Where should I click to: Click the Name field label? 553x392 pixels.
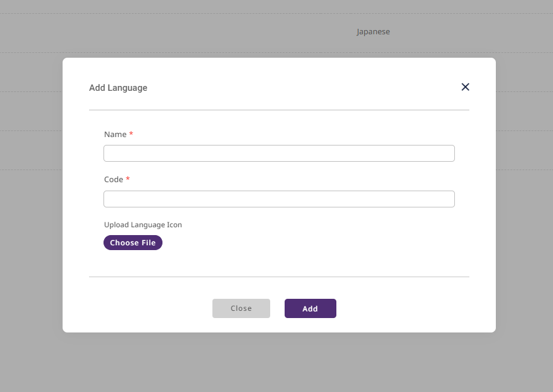[115, 135]
